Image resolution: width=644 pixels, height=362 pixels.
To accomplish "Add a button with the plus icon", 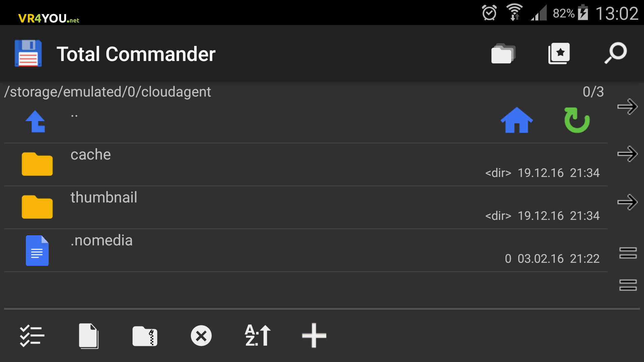I will pyautogui.click(x=314, y=335).
